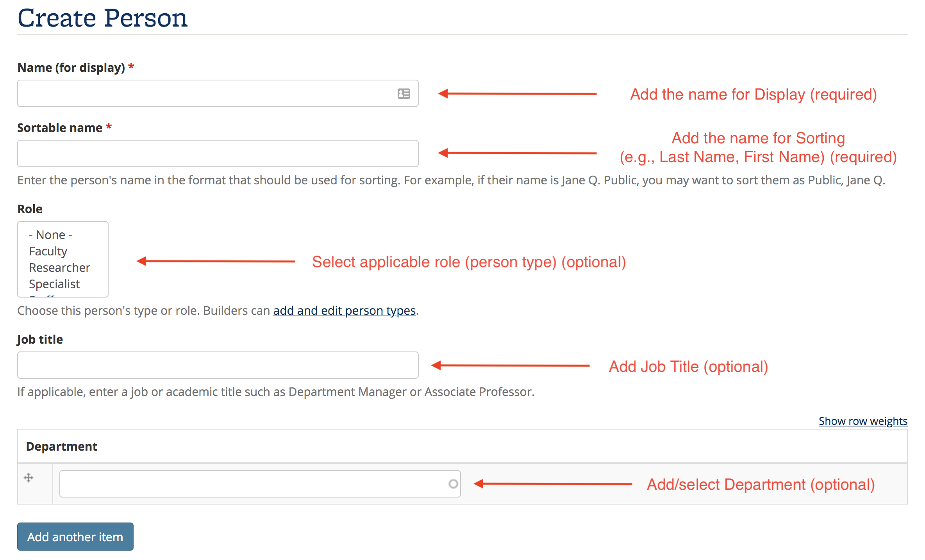Viewport: 925px width, 560px height.
Task: Open 'add and edit person types' link
Action: click(x=344, y=310)
